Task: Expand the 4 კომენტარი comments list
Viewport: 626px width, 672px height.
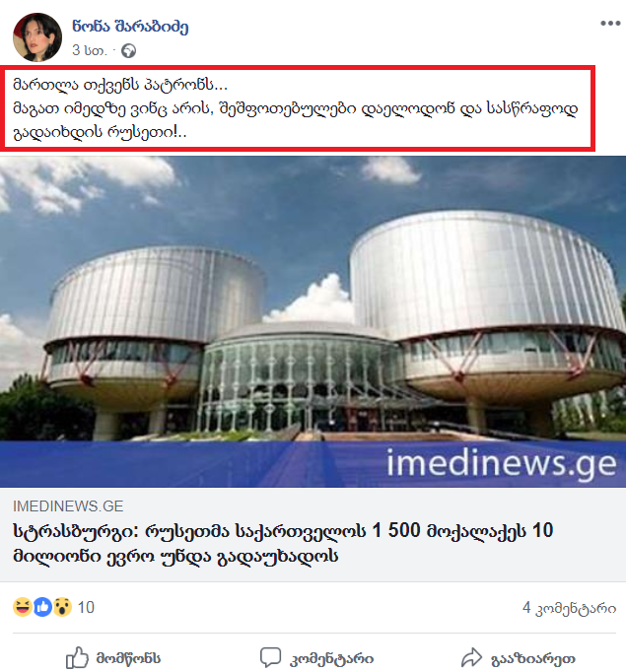Action: point(569,608)
